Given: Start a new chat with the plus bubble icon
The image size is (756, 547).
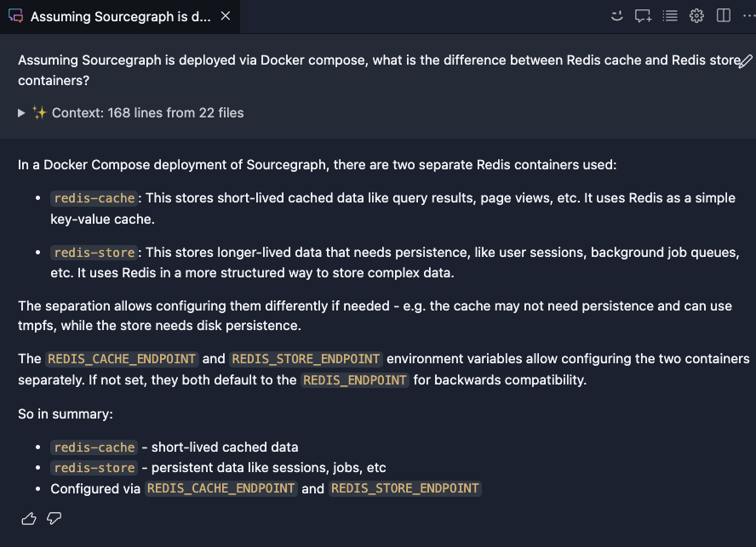Looking at the screenshot, I should (644, 16).
